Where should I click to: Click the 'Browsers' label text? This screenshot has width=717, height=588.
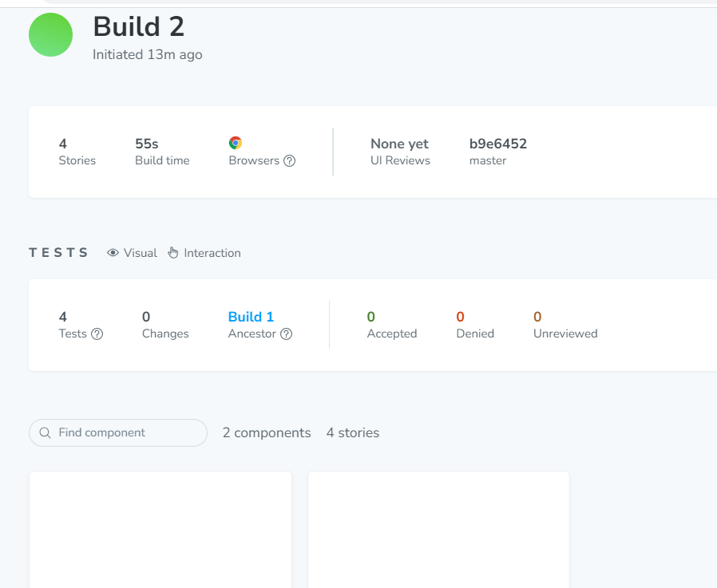254,161
